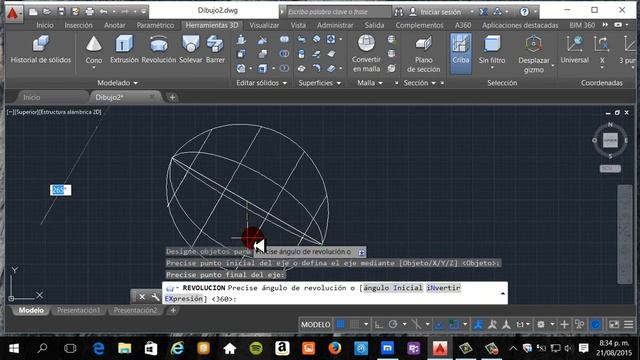
Task: Click the Undo arrow in quick access toolbar
Action: (104, 12)
